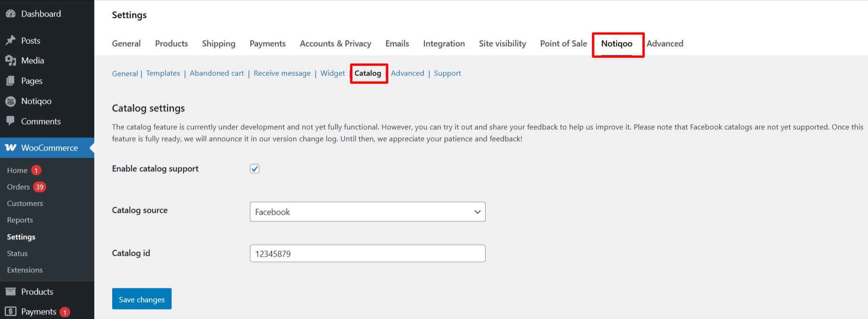Image resolution: width=868 pixels, height=319 pixels.
Task: Open the Reports submenu item
Action: coord(20,220)
